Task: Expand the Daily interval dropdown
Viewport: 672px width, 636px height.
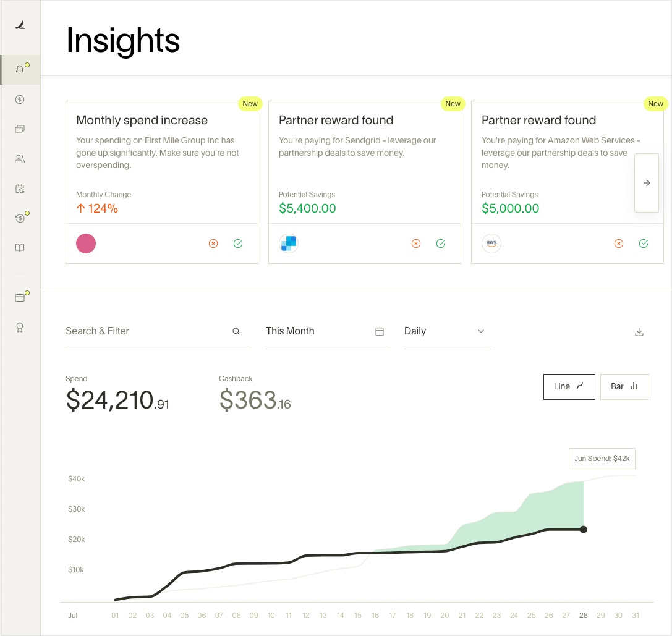Action: 448,331
